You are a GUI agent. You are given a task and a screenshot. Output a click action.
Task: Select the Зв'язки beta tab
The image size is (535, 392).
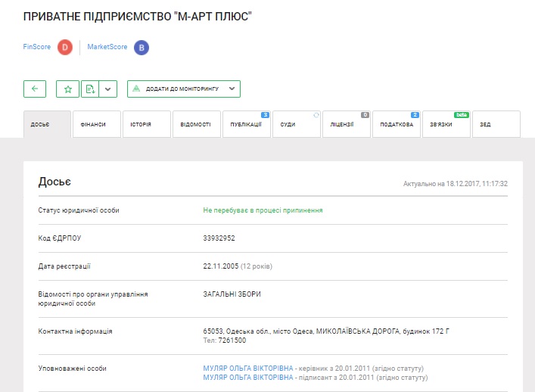[x=446, y=125]
